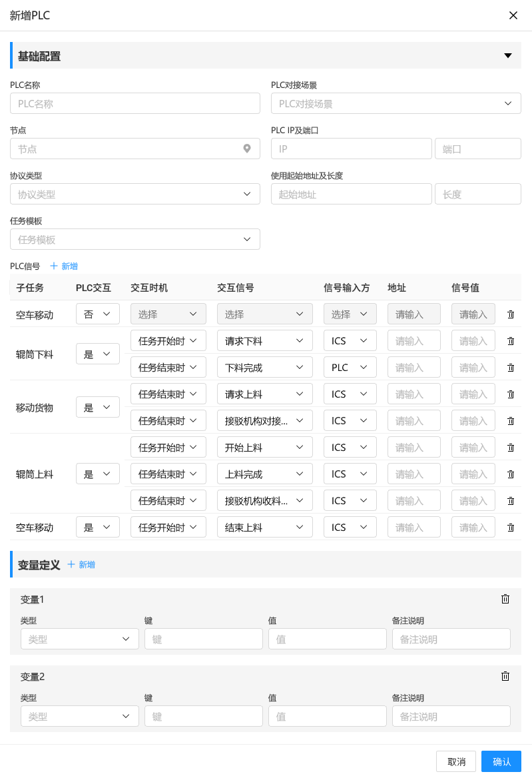
Task: Click the 取消 button
Action: click(456, 761)
